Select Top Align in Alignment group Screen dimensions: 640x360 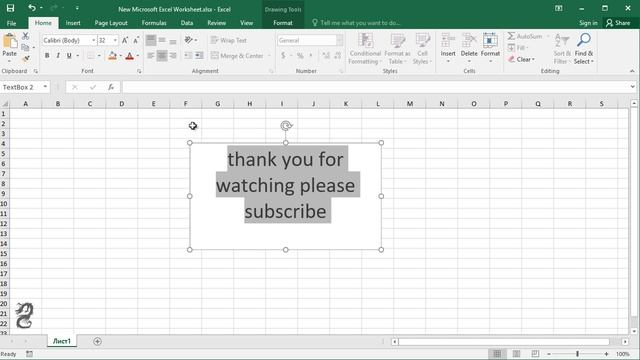pos(151,40)
